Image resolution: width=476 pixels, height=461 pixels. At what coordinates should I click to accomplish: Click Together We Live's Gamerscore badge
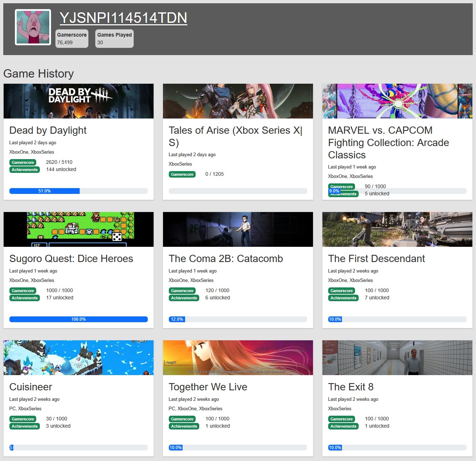[182, 419]
